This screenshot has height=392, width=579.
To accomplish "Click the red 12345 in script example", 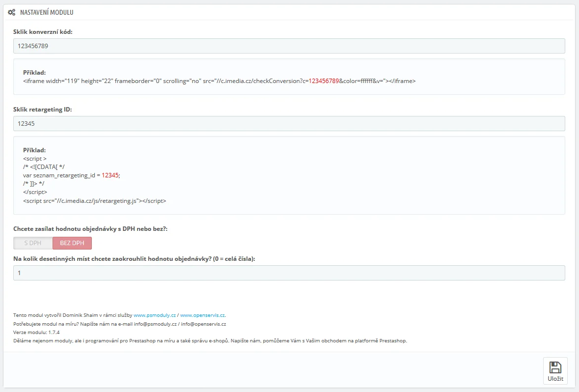I will click(110, 175).
